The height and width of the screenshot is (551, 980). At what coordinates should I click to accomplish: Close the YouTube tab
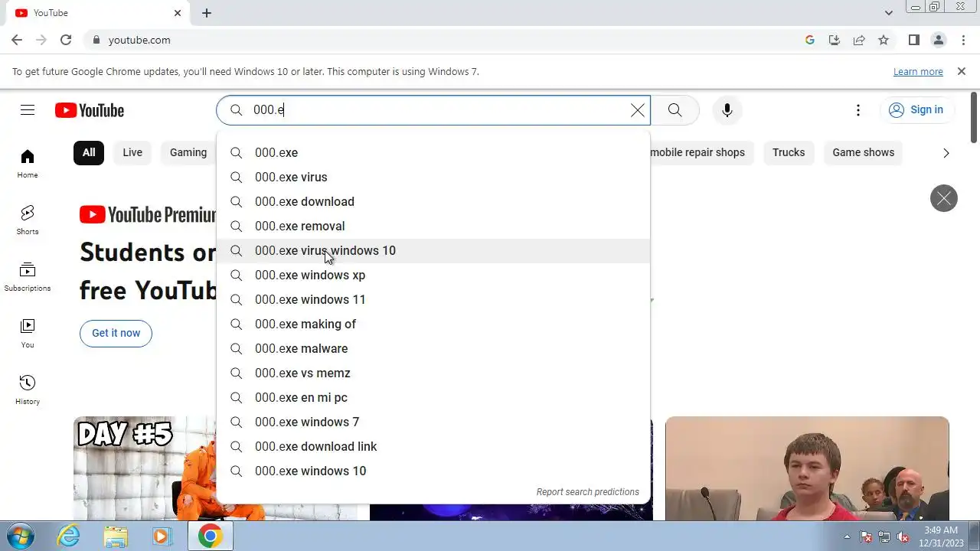[x=178, y=13]
